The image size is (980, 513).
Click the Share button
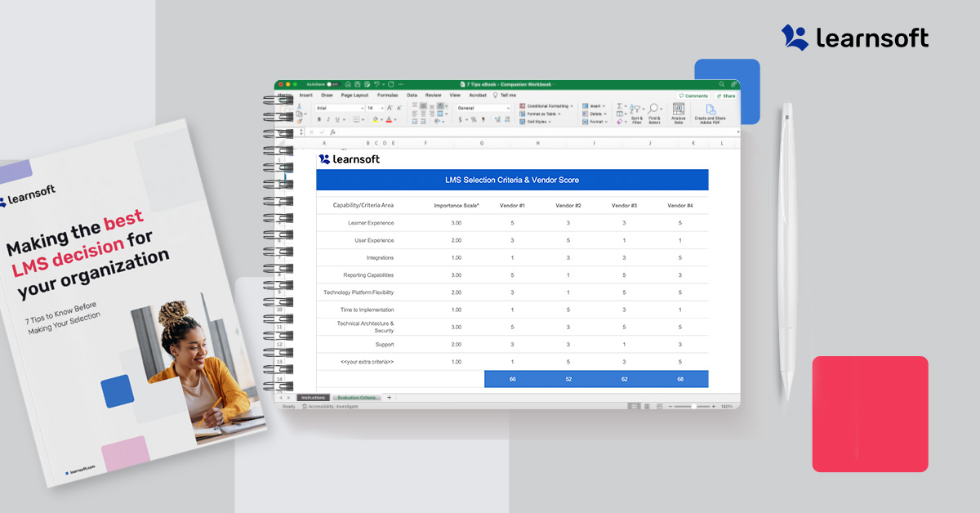coord(726,96)
